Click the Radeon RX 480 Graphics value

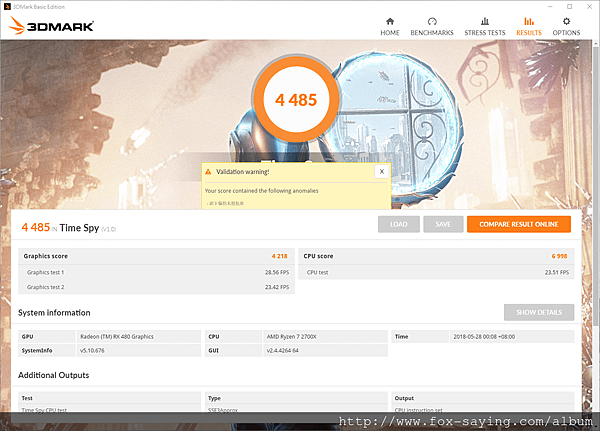[117, 336]
